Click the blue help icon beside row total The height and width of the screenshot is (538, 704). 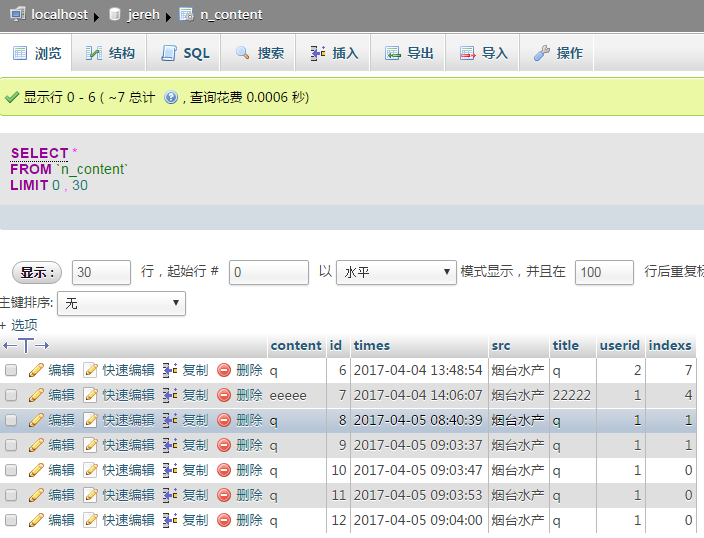pos(171,97)
